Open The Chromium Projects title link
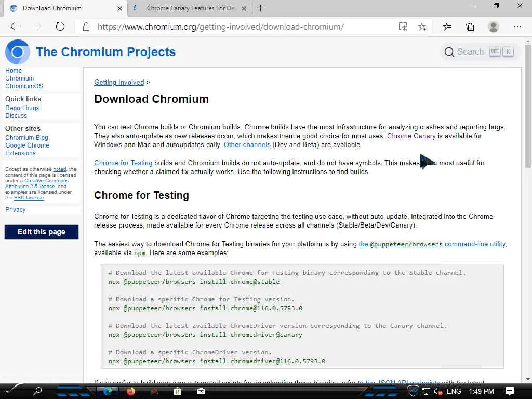 point(106,52)
